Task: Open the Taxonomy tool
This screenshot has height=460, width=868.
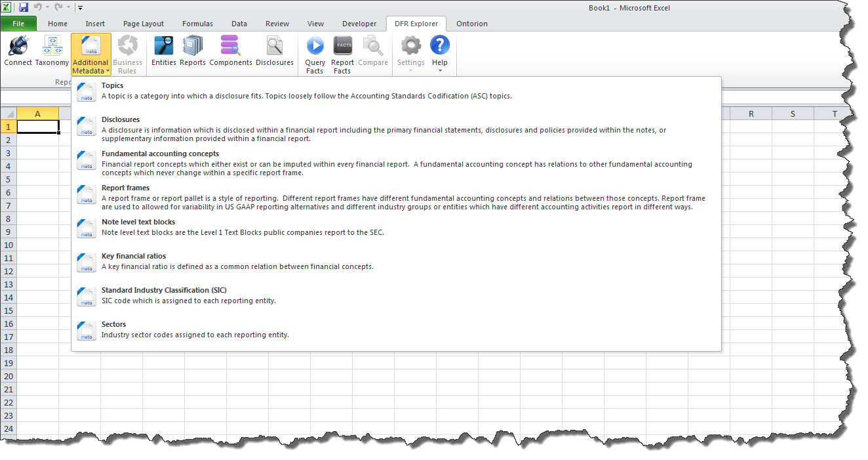Action: (x=52, y=52)
